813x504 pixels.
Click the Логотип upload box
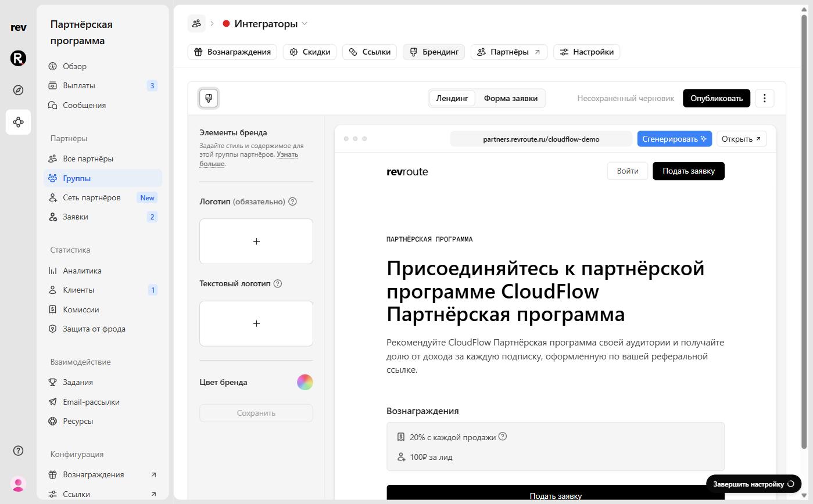point(256,241)
